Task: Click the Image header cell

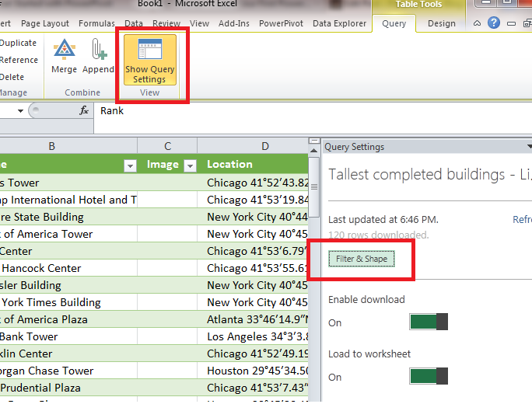Action: (x=167, y=164)
